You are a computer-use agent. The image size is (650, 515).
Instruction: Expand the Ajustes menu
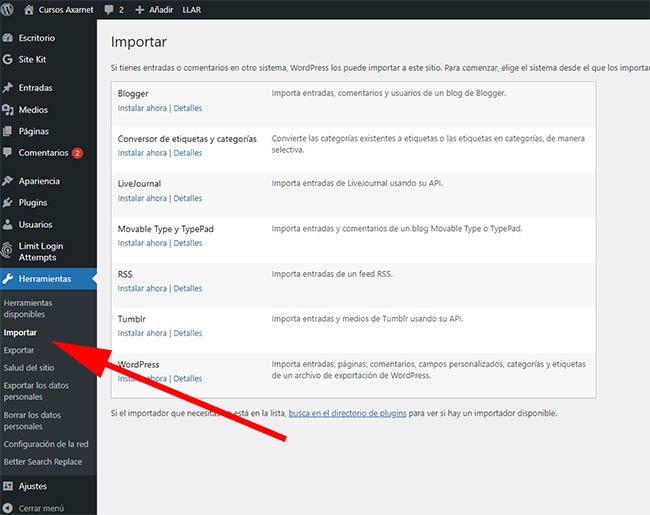32,486
